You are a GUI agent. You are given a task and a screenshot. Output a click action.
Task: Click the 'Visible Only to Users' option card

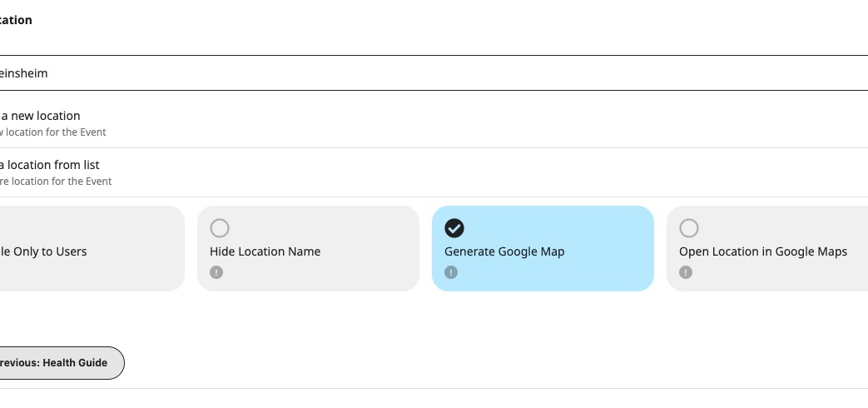tap(83, 251)
